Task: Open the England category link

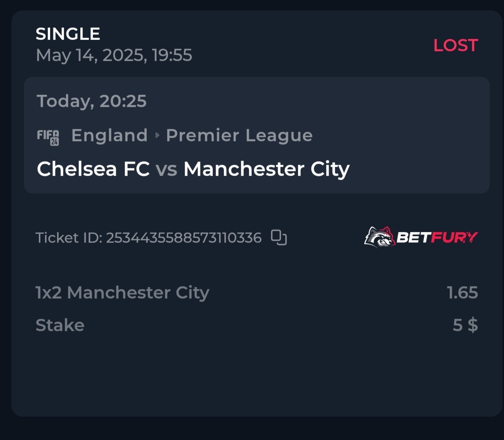Action: click(x=109, y=135)
